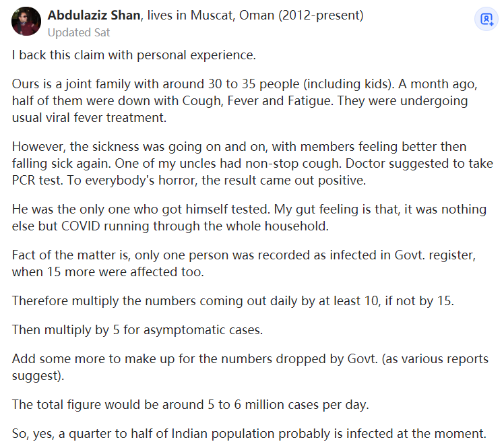Screen dimensions: 504x448
Task: Click the words 'Govt. register'
Action: (x=435, y=255)
